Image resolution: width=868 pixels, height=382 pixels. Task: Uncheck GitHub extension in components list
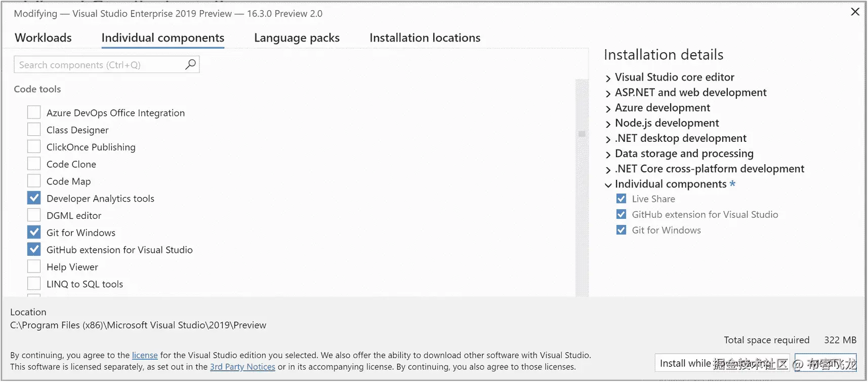click(34, 250)
